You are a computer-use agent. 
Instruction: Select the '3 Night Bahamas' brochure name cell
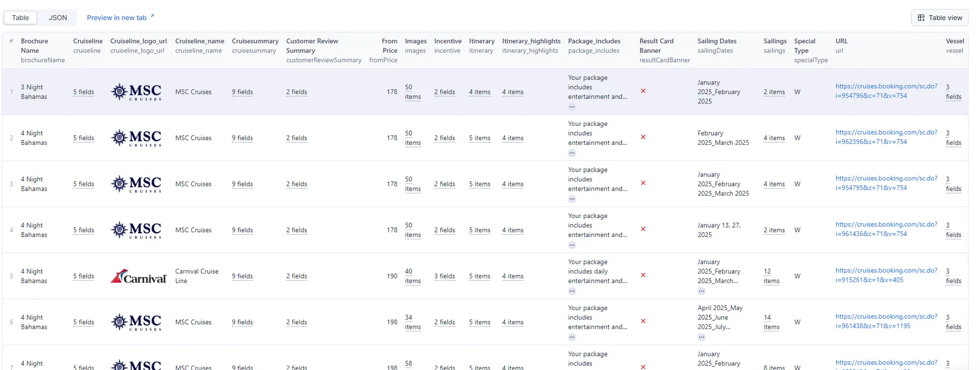tap(34, 92)
